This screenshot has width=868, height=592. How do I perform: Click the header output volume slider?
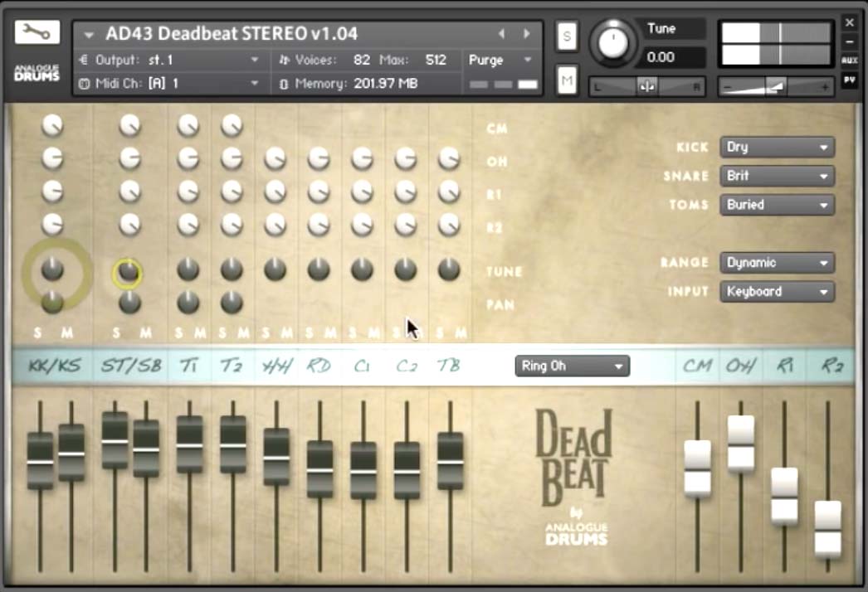(x=776, y=87)
